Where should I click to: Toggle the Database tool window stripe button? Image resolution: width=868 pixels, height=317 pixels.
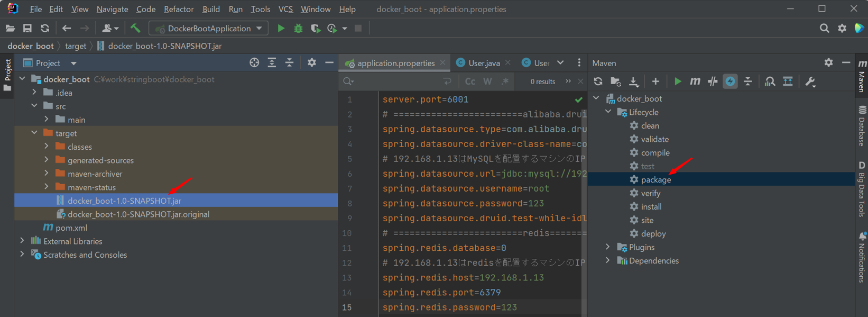tap(862, 125)
